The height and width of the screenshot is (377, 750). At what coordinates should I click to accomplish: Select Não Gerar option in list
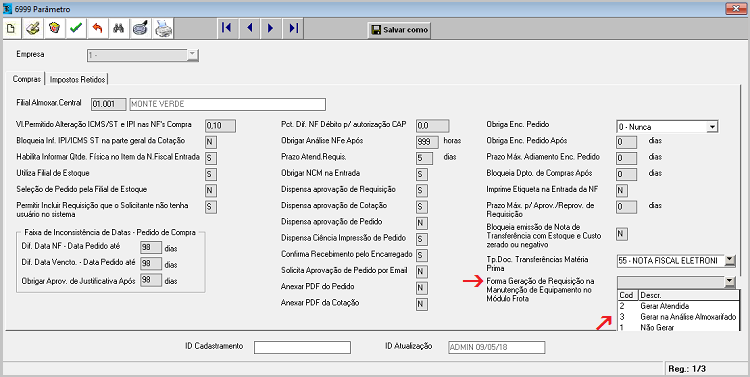[x=678, y=327]
